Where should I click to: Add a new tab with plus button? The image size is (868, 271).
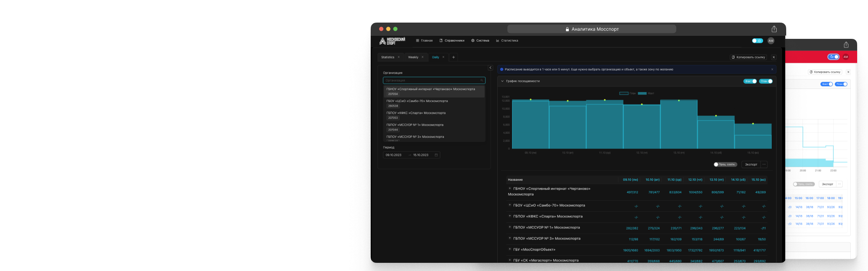pyautogui.click(x=453, y=57)
